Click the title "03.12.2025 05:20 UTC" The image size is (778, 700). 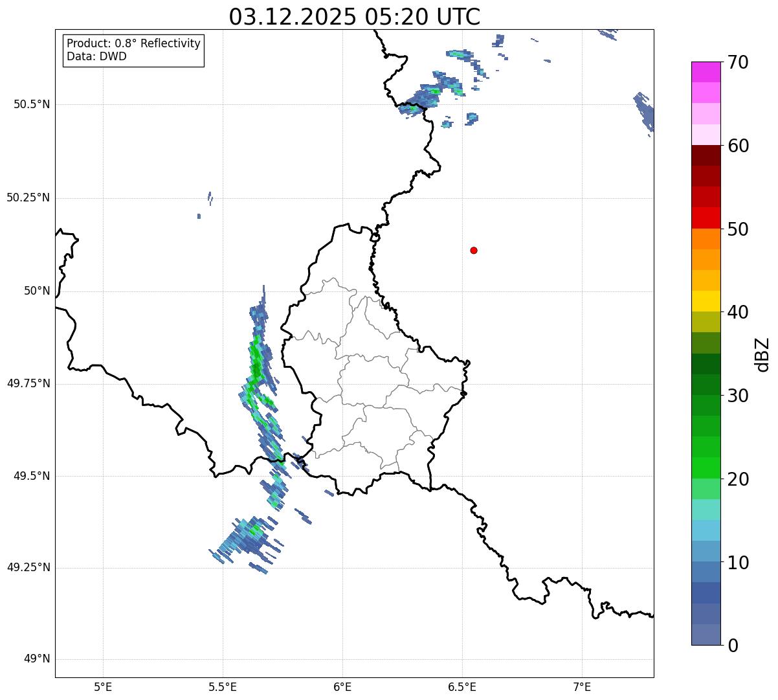point(355,17)
